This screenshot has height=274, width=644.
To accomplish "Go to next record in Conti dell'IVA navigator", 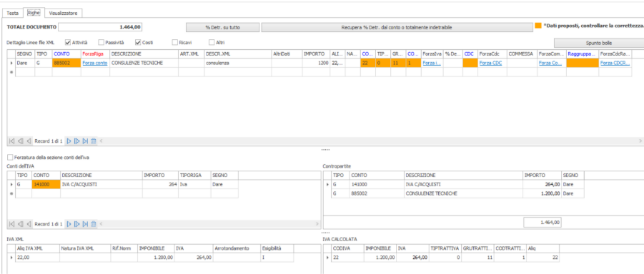I will (x=69, y=224).
